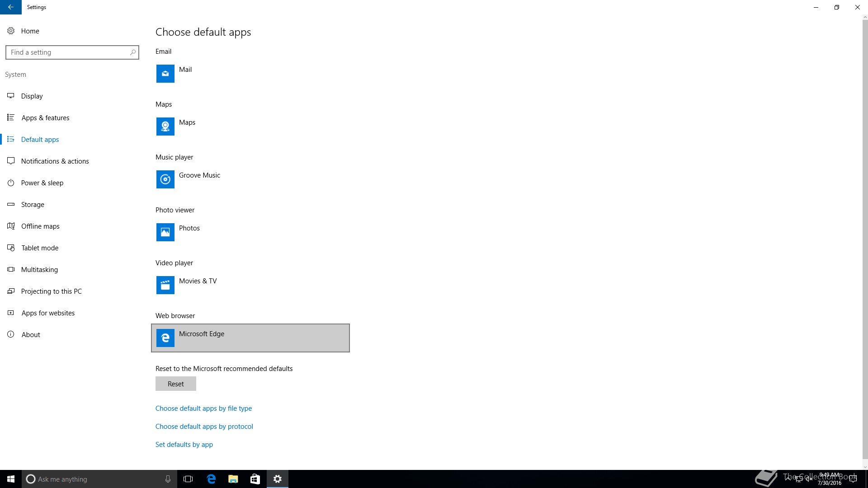Open File Explorer from the taskbar
Screen dimensions: 868x488
click(233, 479)
